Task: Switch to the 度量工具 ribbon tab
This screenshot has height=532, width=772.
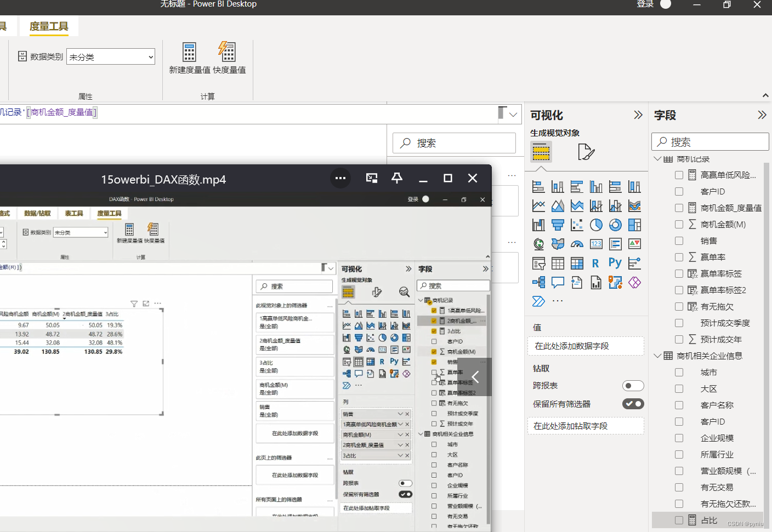Action: pyautogui.click(x=48, y=26)
